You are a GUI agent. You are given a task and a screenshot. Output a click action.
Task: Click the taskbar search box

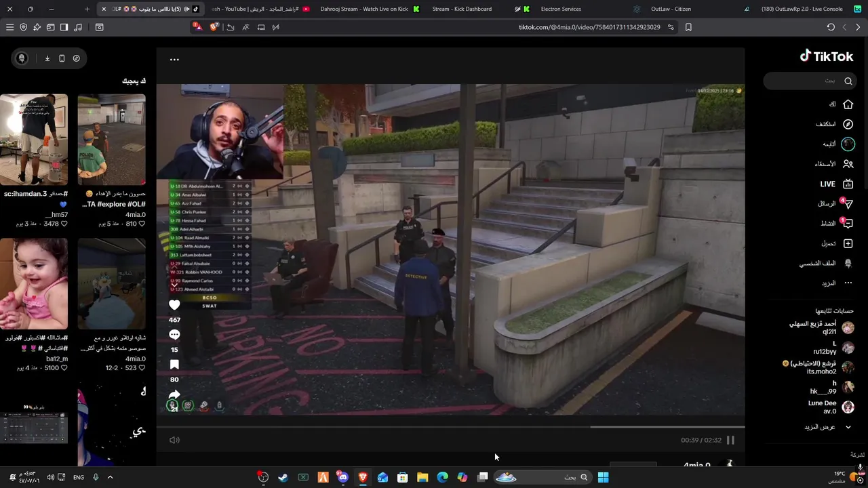click(x=542, y=477)
